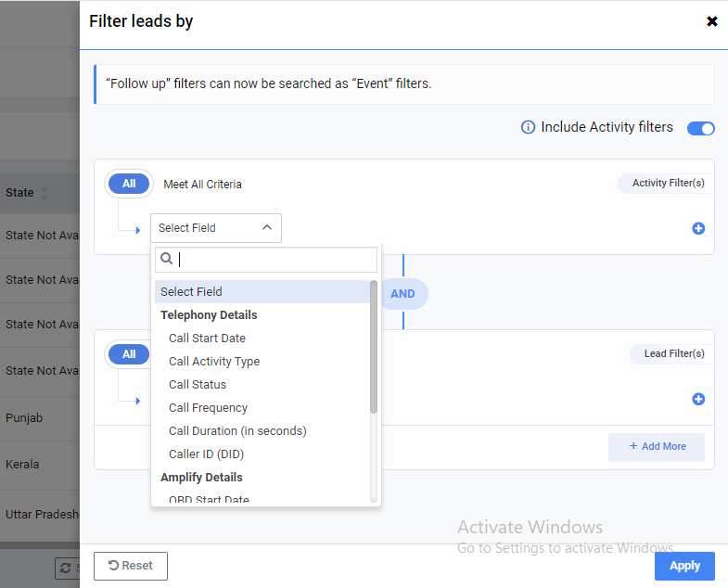Click the dropdown list scrollbar

[x=374, y=348]
